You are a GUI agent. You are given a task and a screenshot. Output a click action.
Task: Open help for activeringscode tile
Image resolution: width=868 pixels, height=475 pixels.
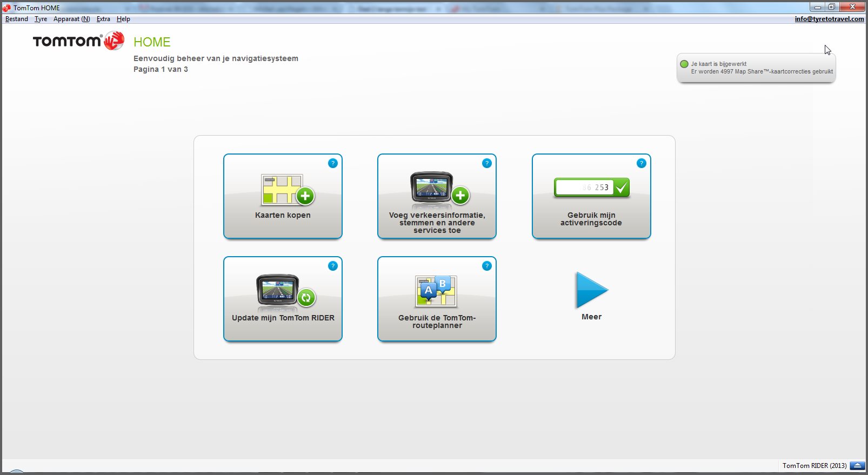[642, 163]
